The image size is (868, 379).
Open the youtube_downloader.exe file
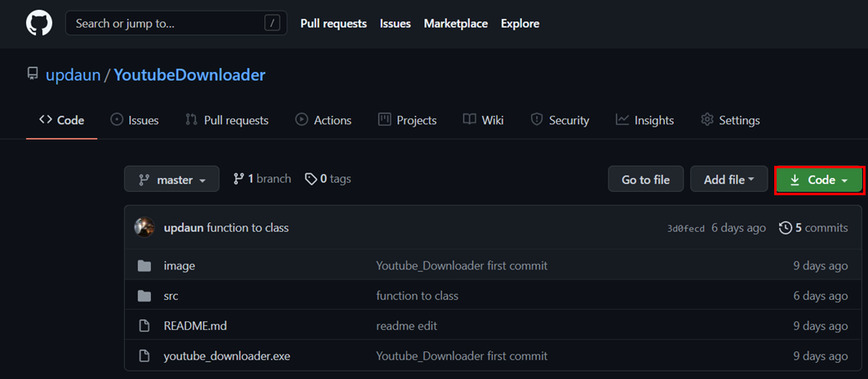227,356
